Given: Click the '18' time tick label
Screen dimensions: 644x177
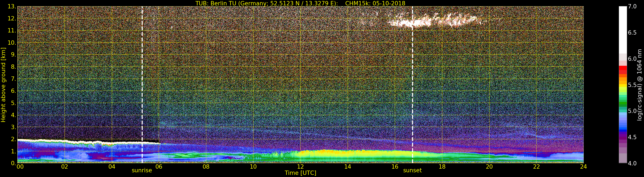Looking at the screenshot, I should tap(442, 166).
